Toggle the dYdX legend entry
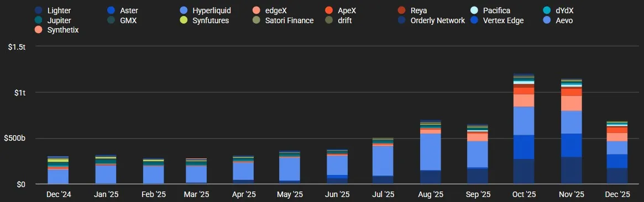Screen dimensions: 644x202 point(558,10)
